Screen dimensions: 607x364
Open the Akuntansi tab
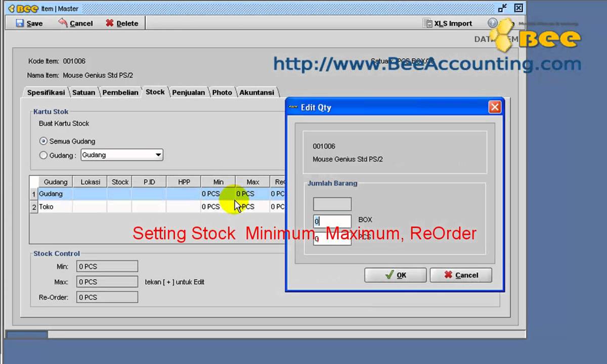[256, 93]
